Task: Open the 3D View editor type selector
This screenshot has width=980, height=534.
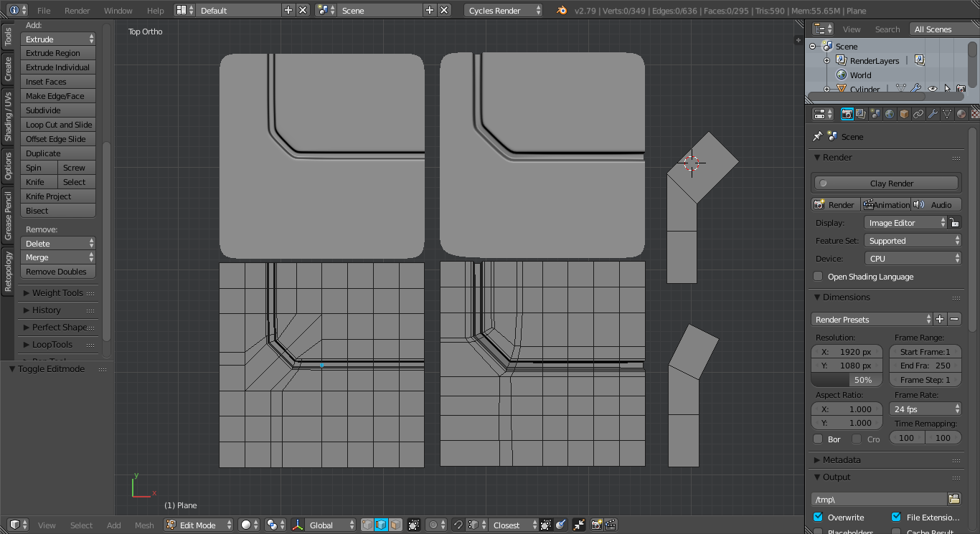Action: pyautogui.click(x=18, y=525)
